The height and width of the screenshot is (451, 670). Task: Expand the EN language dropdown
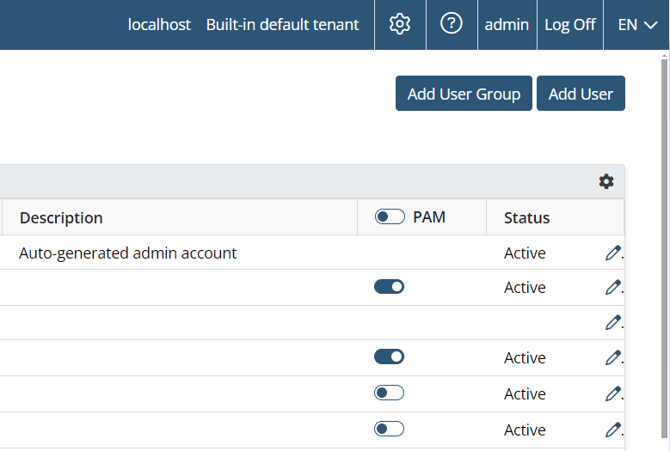click(x=637, y=25)
